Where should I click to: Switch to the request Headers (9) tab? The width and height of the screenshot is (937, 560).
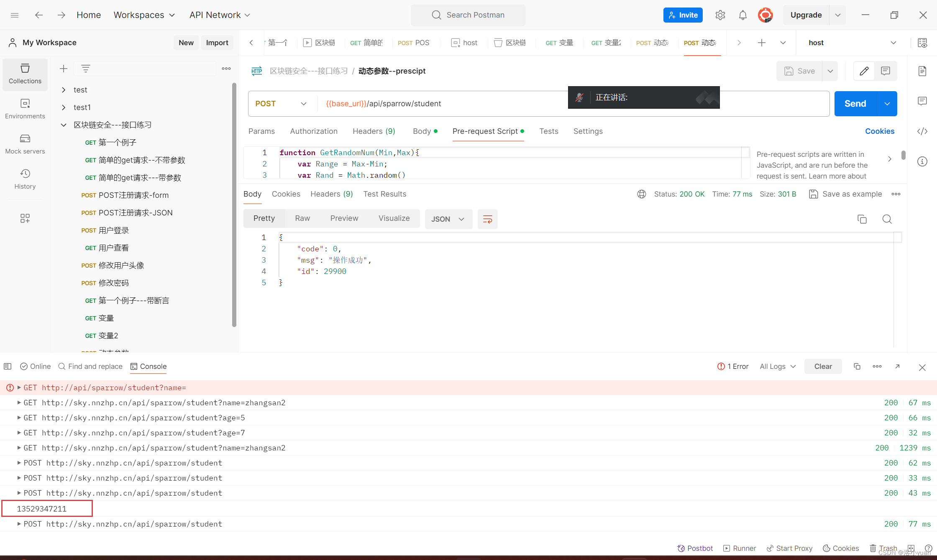[374, 131]
